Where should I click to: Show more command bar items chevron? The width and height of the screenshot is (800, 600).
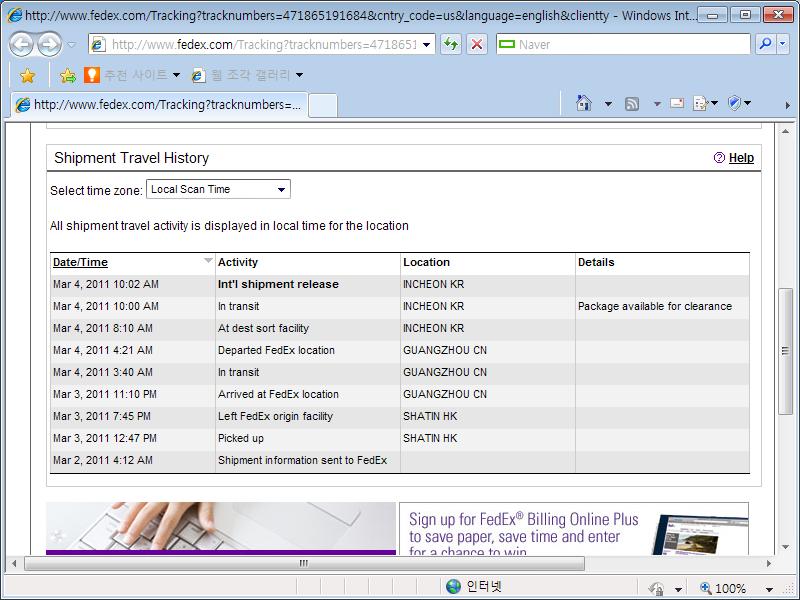point(787,105)
